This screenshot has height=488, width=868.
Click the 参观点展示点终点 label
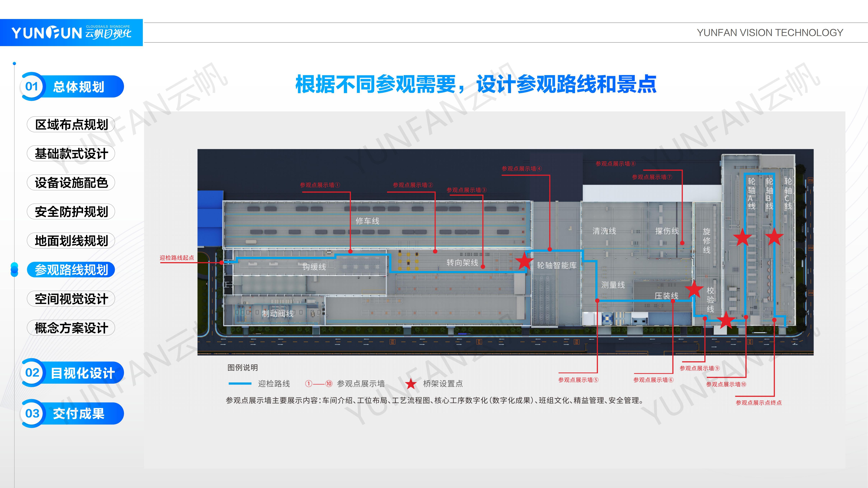tap(759, 402)
